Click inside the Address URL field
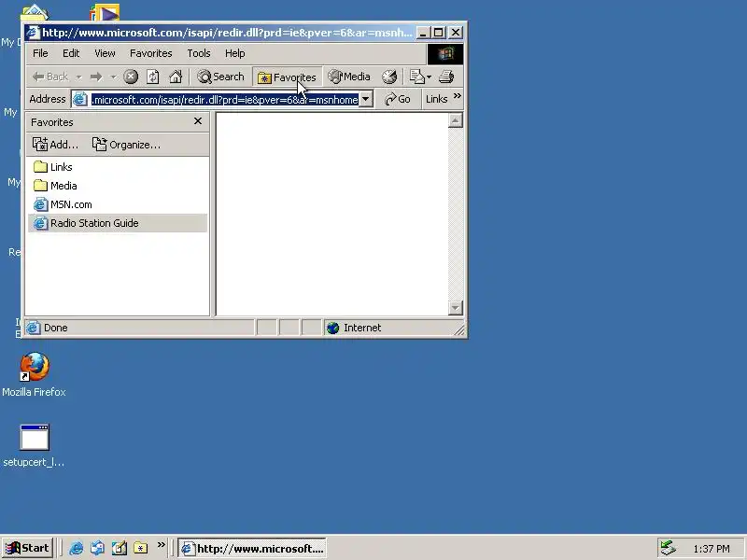 point(225,100)
